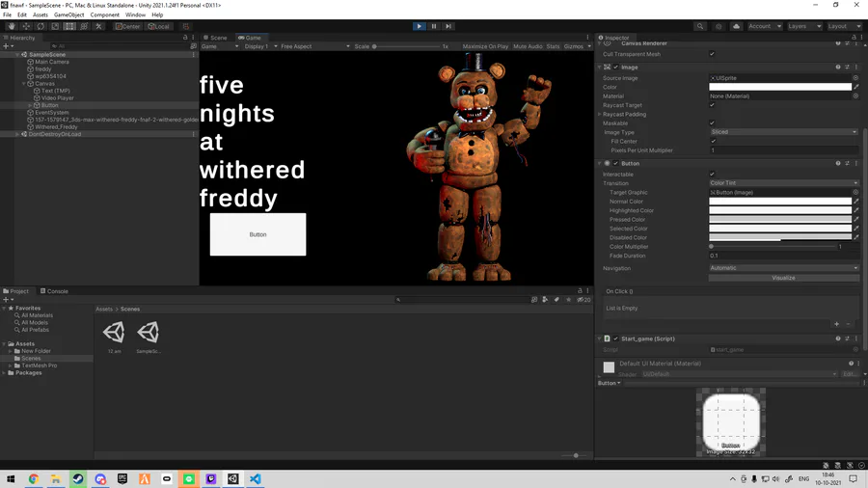Open the custom editor tools icon
The width and height of the screenshot is (868, 488).
click(x=98, y=26)
